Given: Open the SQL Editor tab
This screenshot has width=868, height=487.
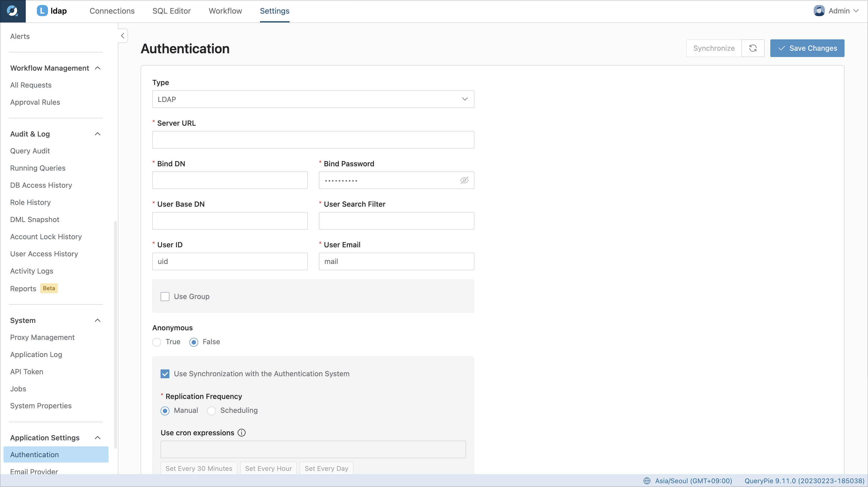Looking at the screenshot, I should 171,11.
